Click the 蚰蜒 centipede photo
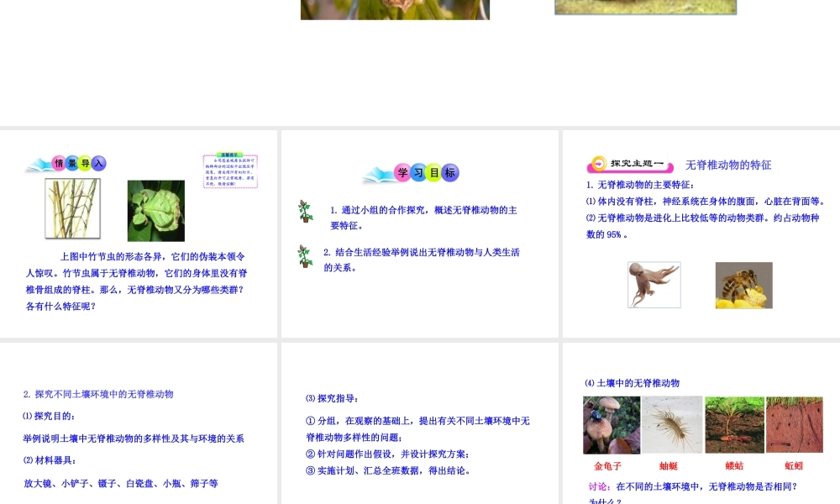Viewport: 840px width, 504px height. coord(672,425)
